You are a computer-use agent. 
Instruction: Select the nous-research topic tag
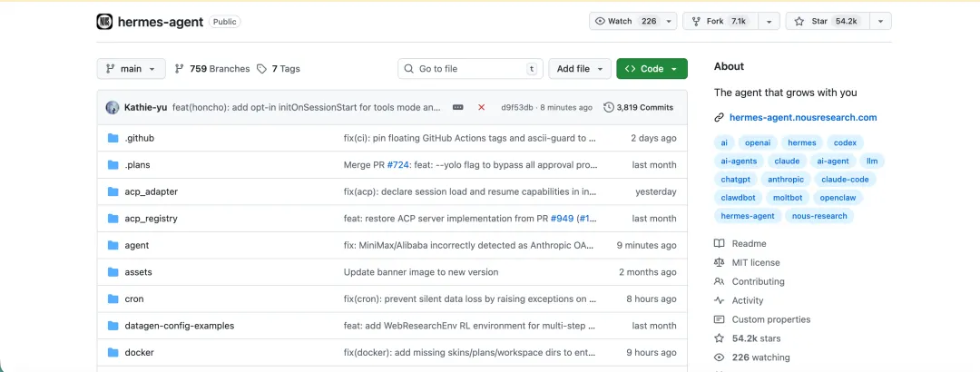[818, 216]
